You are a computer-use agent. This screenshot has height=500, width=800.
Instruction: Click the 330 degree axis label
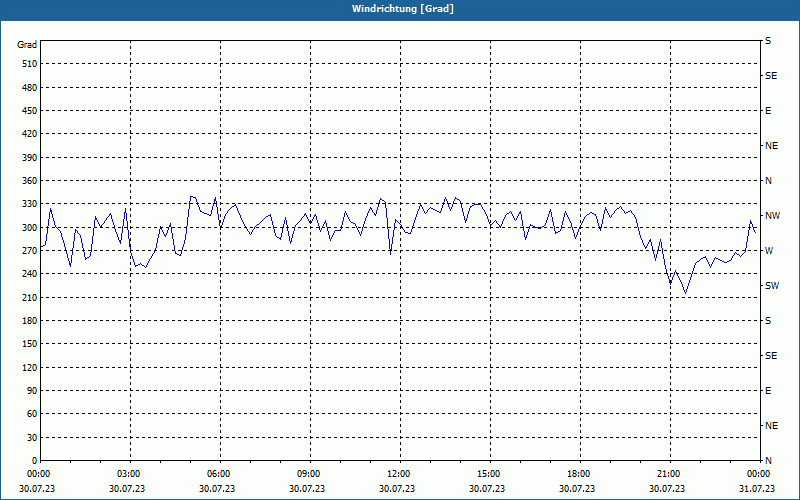tap(29, 204)
